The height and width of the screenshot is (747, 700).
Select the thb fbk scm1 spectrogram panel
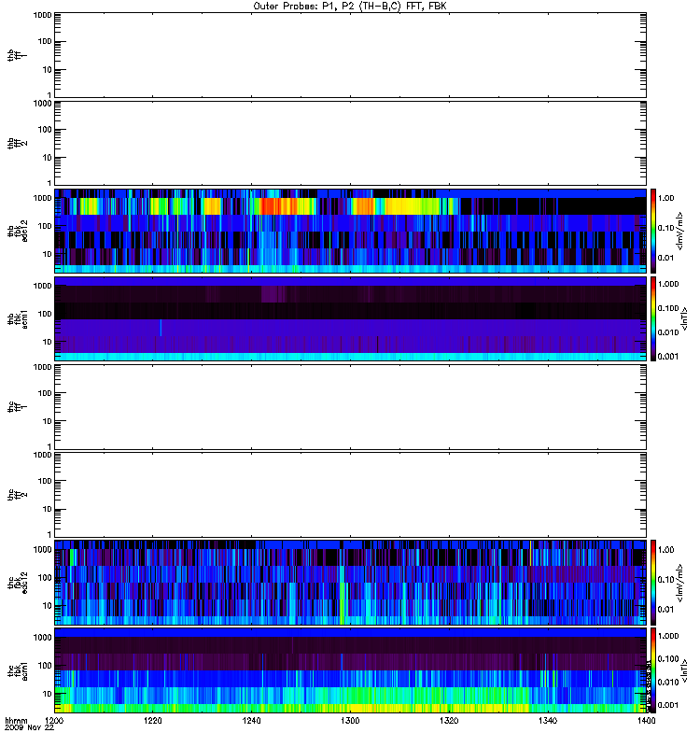[351, 318]
